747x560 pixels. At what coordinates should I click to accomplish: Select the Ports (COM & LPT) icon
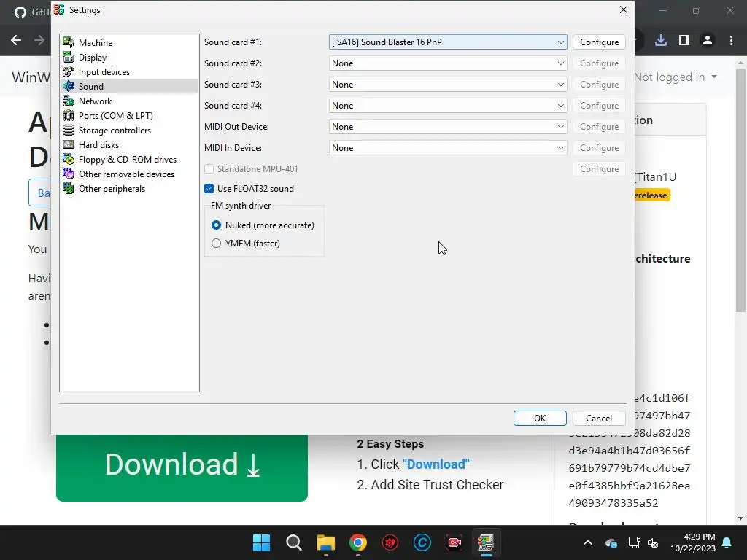point(69,116)
